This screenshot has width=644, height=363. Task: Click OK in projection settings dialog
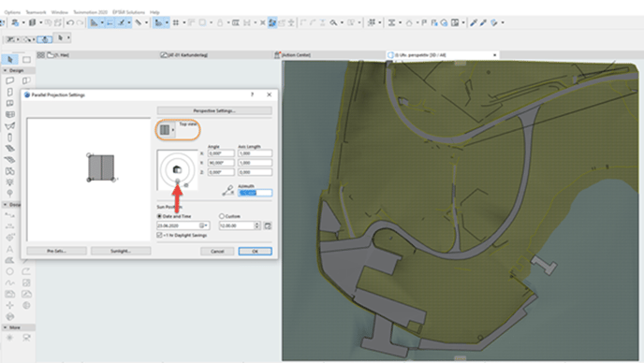(255, 251)
